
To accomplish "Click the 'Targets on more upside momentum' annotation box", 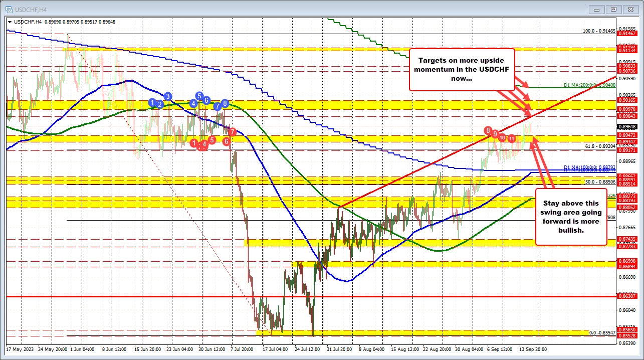I will pyautogui.click(x=462, y=70).
